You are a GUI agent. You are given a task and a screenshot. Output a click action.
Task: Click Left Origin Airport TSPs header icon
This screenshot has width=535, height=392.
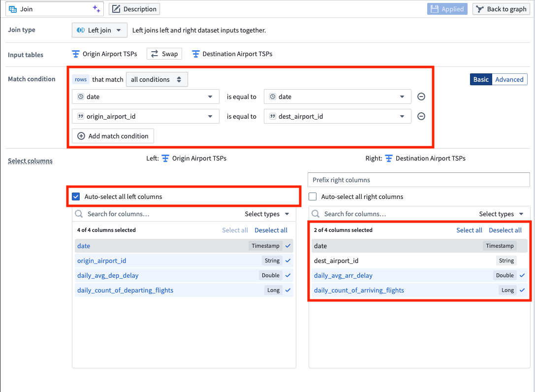(165, 159)
